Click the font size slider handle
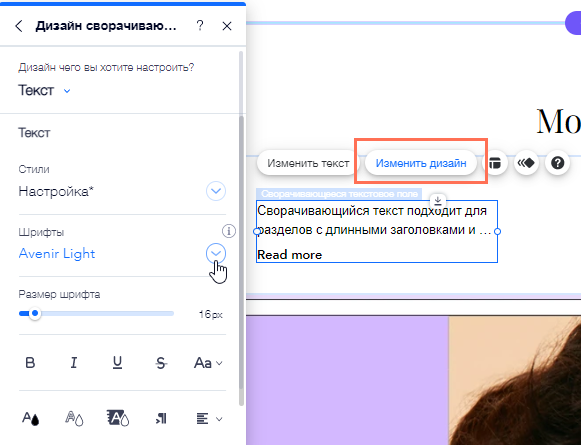Screen dimensions: 581x445 click(x=35, y=313)
